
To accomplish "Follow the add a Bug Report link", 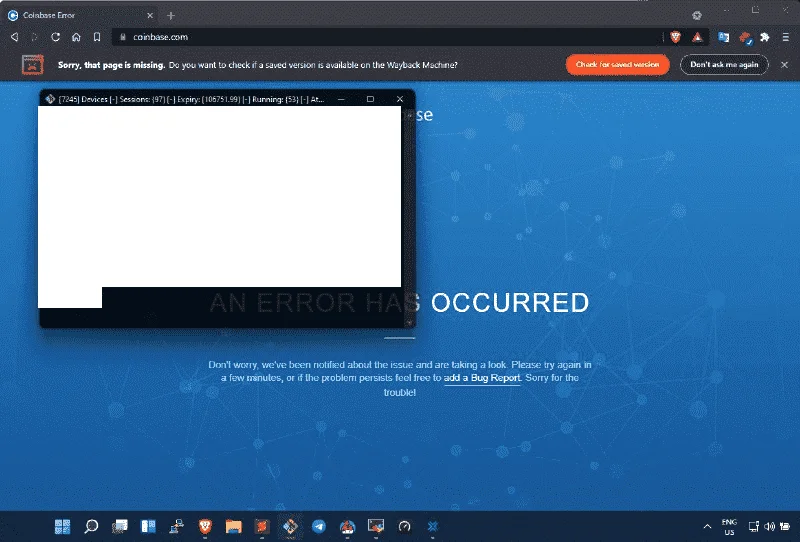I will (x=482, y=378).
